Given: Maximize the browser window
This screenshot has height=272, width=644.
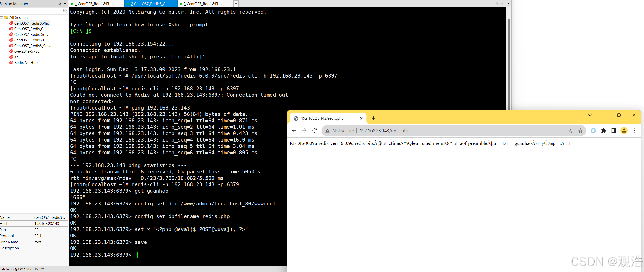Looking at the screenshot, I should 619,115.
